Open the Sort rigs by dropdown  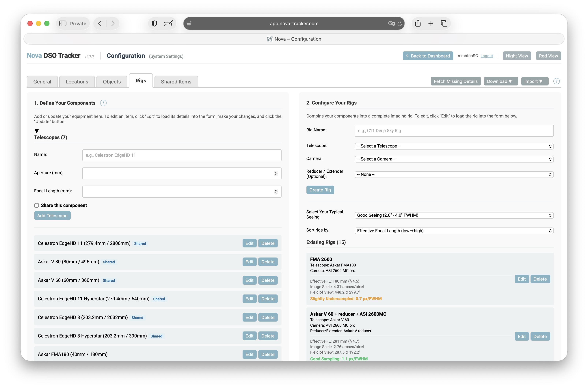point(454,231)
